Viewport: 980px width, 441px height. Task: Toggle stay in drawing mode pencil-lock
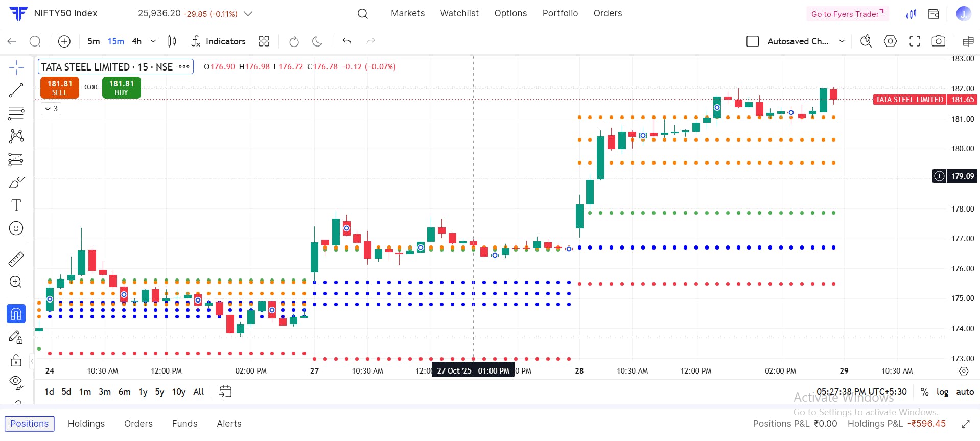click(16, 337)
